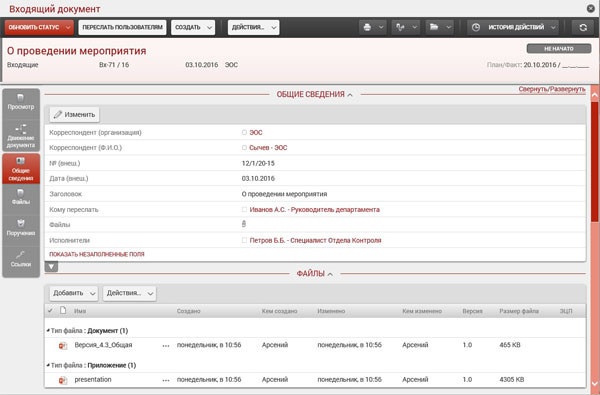Collapse the Тип файла: Документ group
The height and width of the screenshot is (395, 600).
(x=48, y=331)
